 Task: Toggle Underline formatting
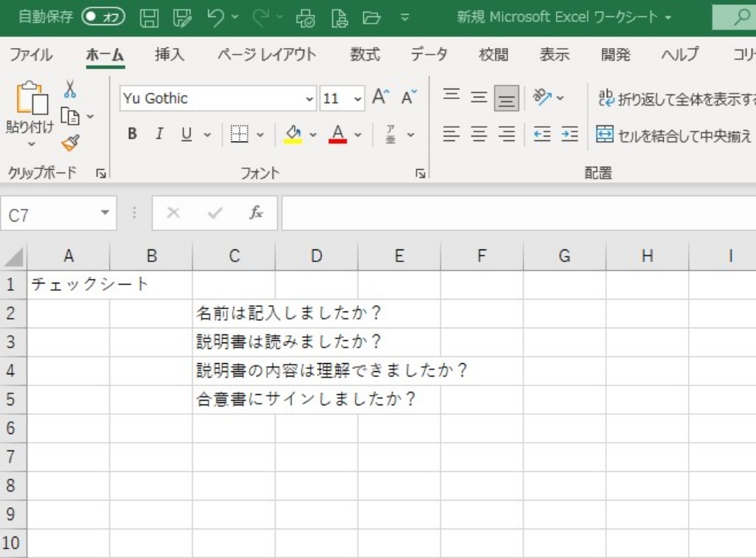pos(187,134)
